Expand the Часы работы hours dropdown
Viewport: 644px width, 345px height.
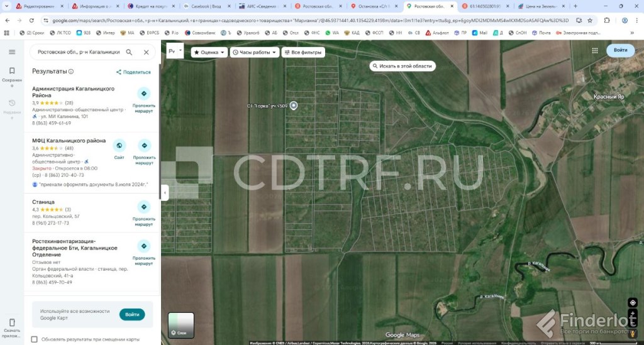[x=254, y=52]
